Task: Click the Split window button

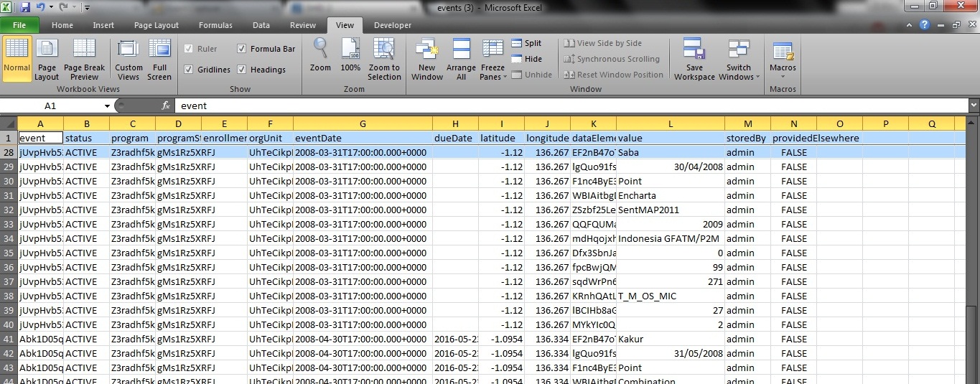Action: coord(526,43)
